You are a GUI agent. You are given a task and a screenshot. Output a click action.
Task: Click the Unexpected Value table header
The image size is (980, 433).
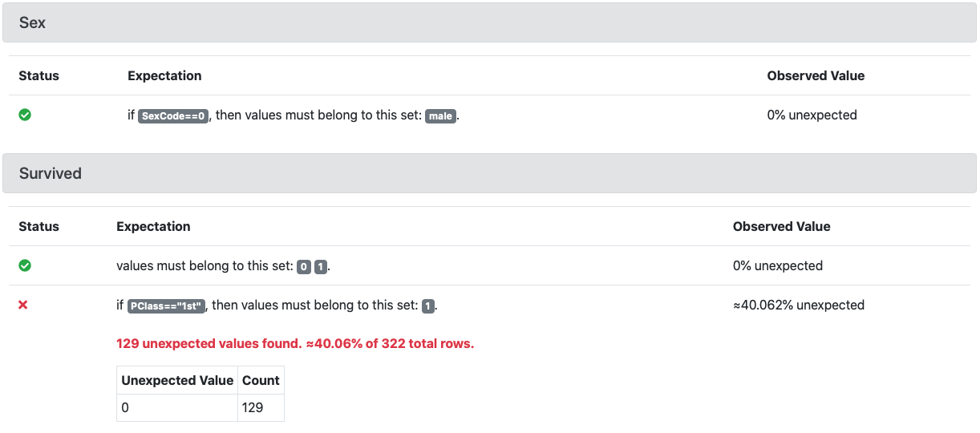click(177, 380)
